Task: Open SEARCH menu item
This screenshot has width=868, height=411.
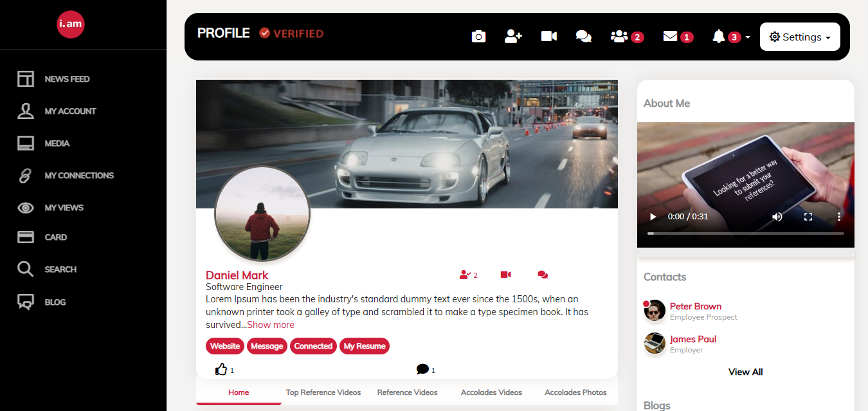Action: pyautogui.click(x=60, y=269)
